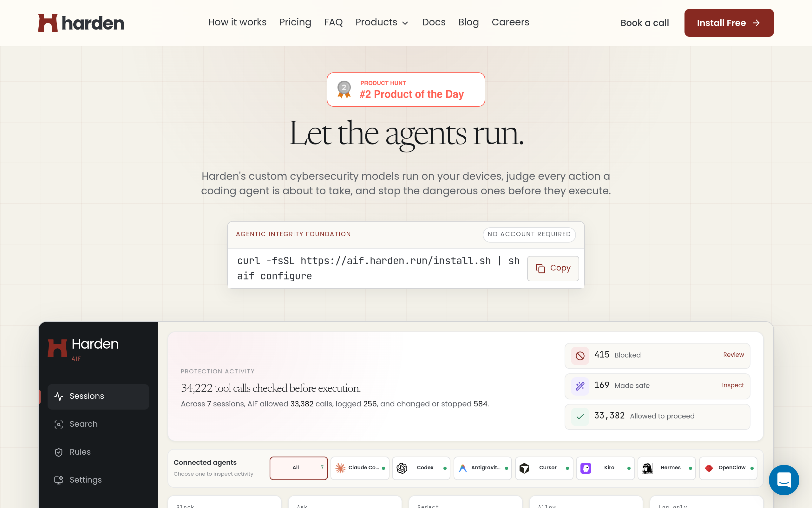Click the OpenClaw red claw icon
The image size is (812, 508).
pyautogui.click(x=709, y=468)
